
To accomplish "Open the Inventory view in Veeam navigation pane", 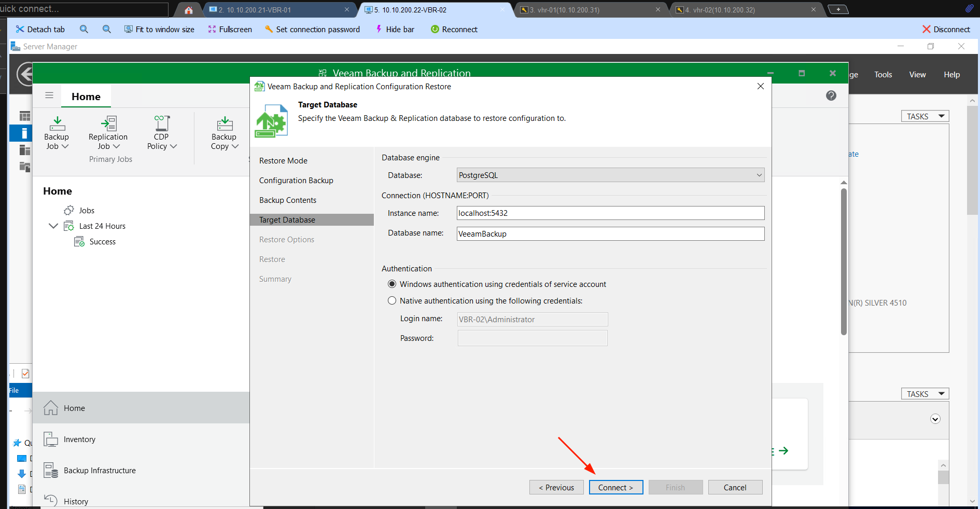I will (x=141, y=439).
